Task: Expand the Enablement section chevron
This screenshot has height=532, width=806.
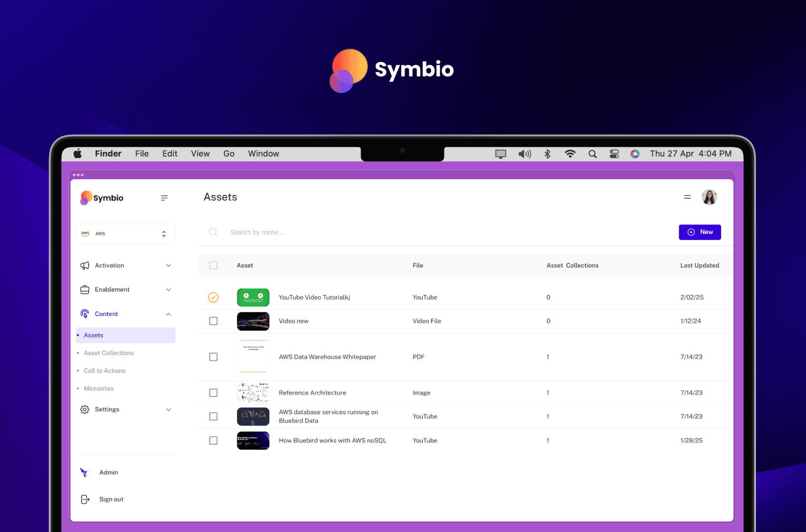Action: (168, 290)
